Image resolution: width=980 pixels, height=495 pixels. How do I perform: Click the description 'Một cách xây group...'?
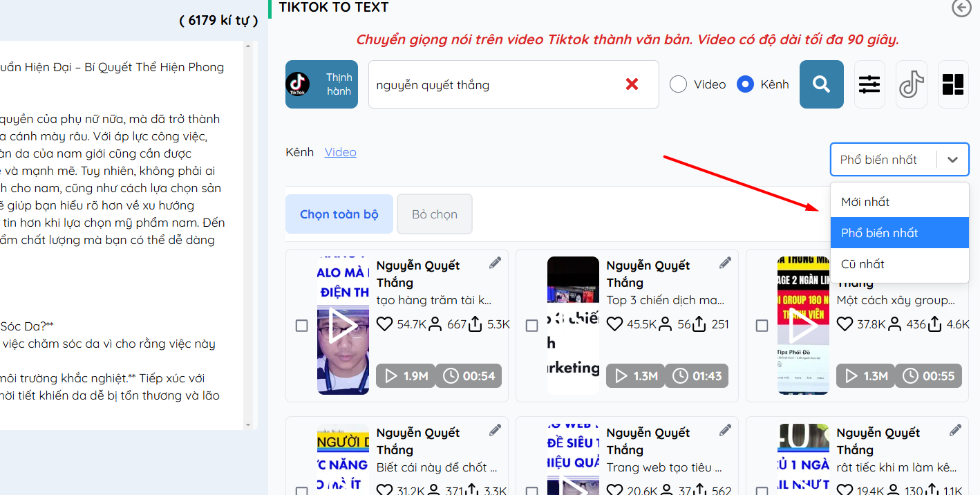(896, 300)
